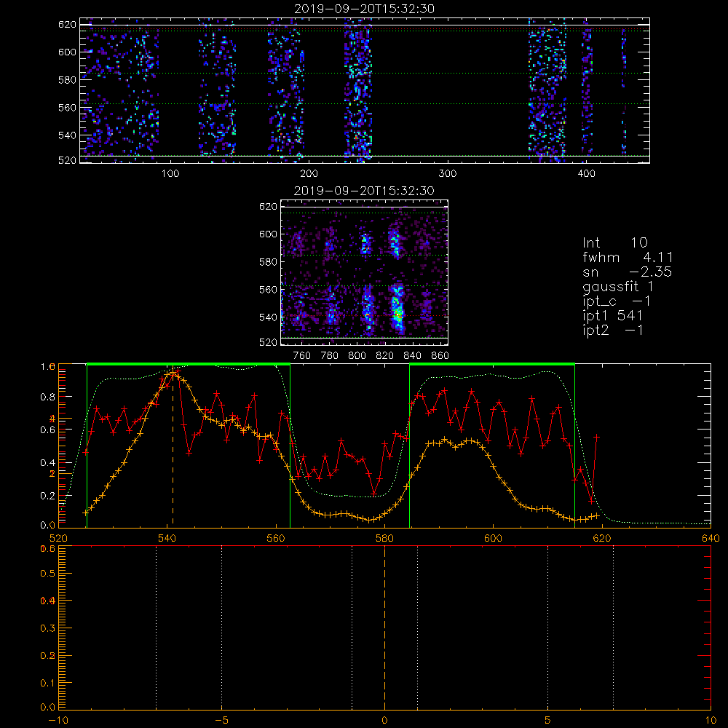This screenshot has height=728, width=728.
Task: Click the last red data point at 619
Action: [x=597, y=437]
